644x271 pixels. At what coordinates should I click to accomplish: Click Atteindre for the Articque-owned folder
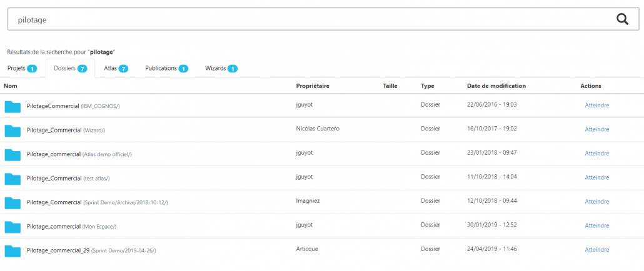pyautogui.click(x=596, y=250)
